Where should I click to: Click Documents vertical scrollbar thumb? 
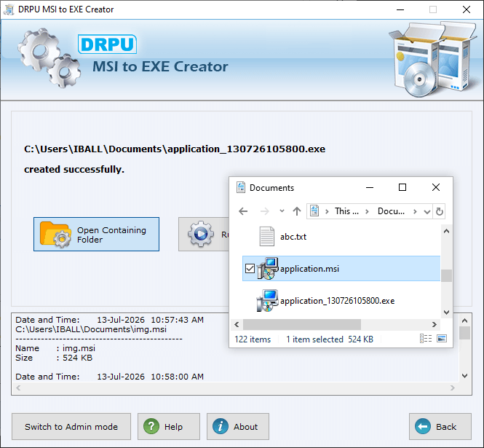coord(446,275)
